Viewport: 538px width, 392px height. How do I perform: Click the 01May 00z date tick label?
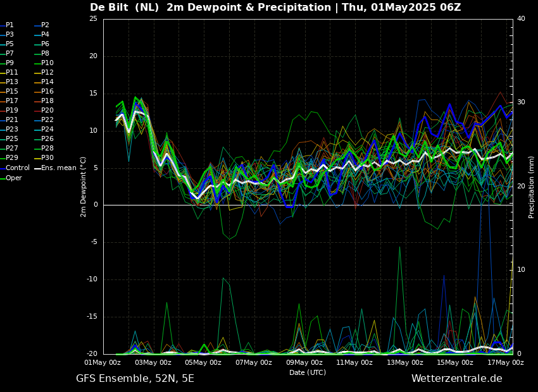[x=104, y=362]
